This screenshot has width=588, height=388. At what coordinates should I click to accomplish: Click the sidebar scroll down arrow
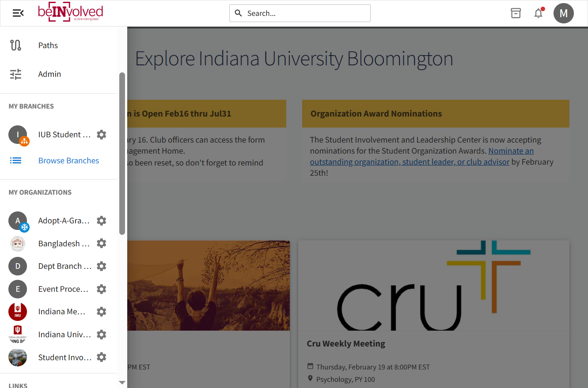[122, 383]
